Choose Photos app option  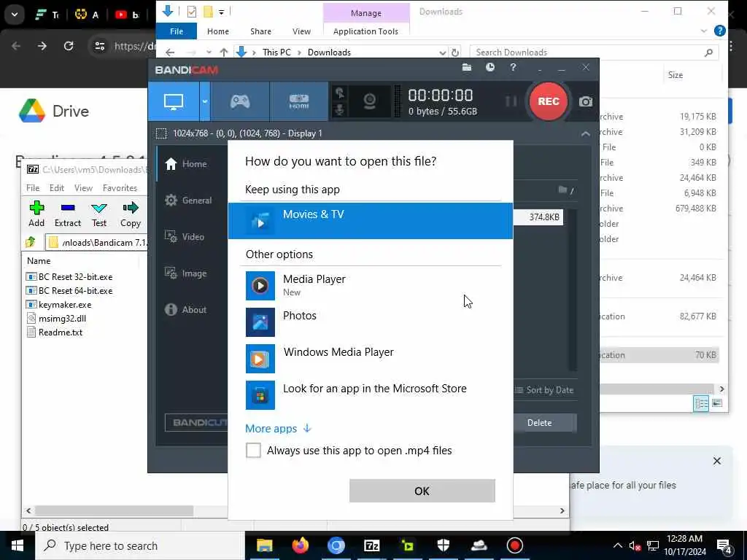pos(370,322)
